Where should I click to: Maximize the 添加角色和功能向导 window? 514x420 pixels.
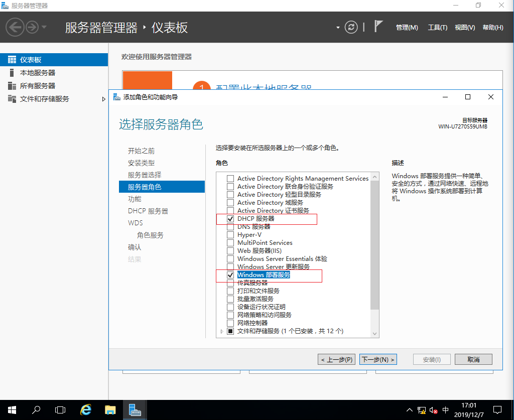point(468,97)
